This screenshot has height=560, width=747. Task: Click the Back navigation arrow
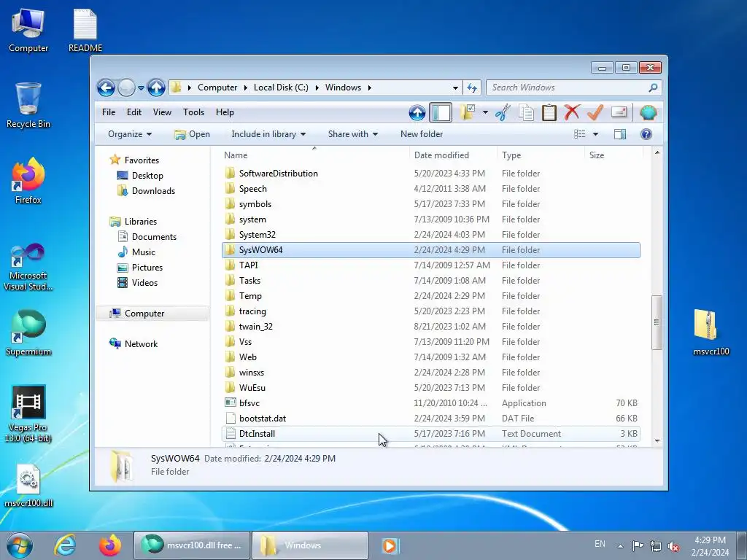point(106,87)
